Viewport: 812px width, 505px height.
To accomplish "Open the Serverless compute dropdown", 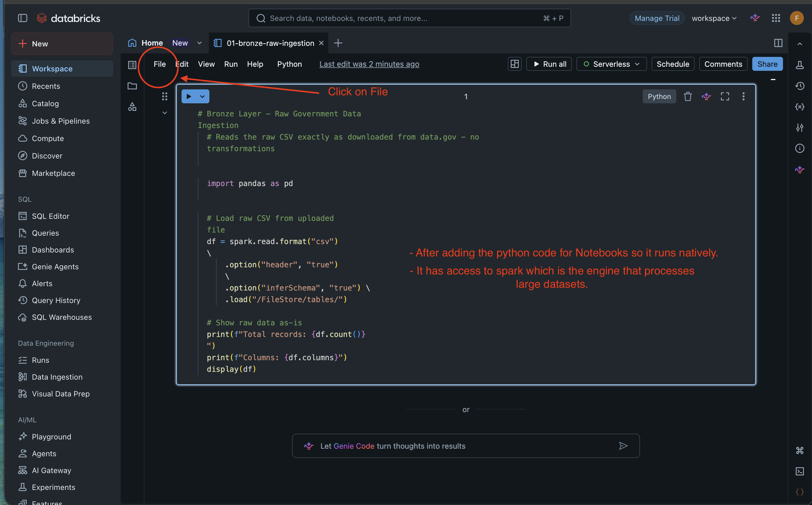I will pyautogui.click(x=611, y=64).
